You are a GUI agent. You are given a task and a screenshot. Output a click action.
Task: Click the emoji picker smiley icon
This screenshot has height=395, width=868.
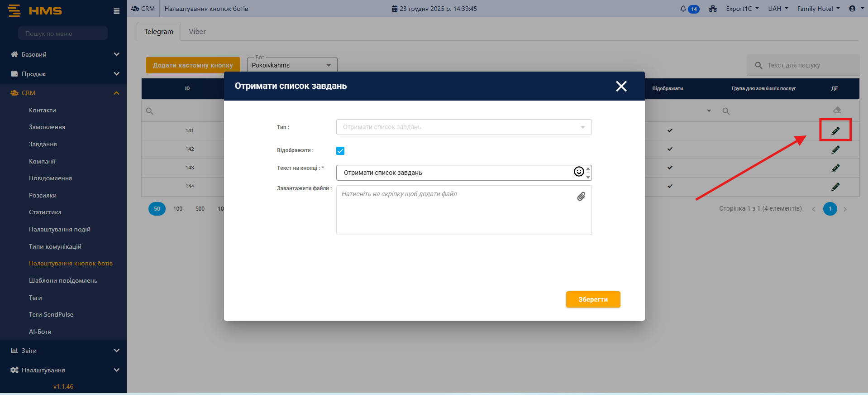coord(578,172)
